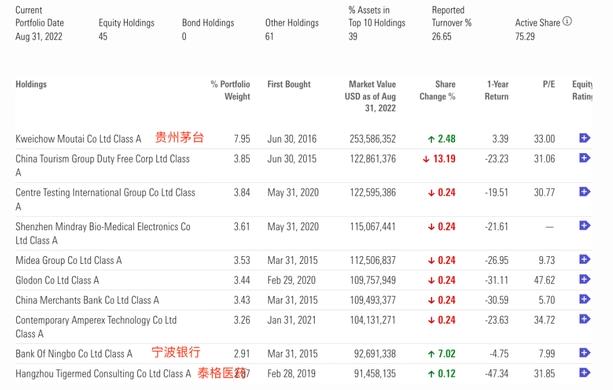Screen dimensions: 613x390
Task: Open equity rating icon for China Merchants Bank
Action: pos(584,299)
